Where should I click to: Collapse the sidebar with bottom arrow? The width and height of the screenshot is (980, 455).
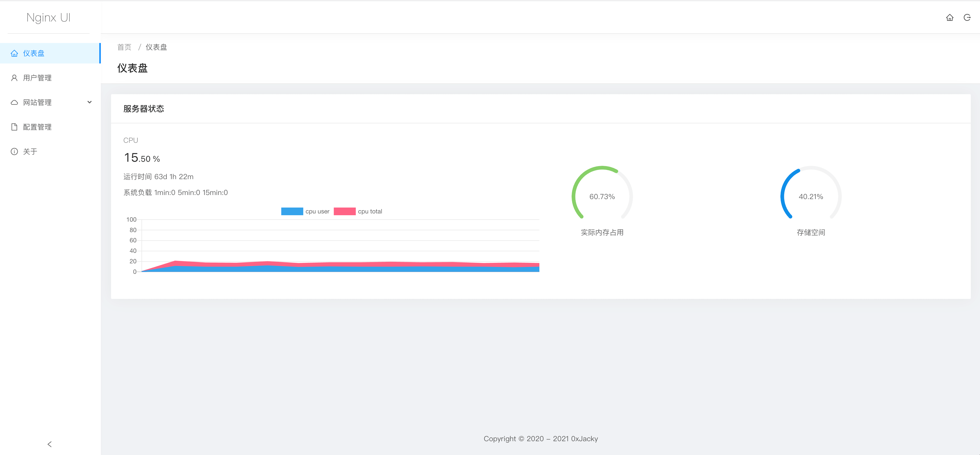49,444
